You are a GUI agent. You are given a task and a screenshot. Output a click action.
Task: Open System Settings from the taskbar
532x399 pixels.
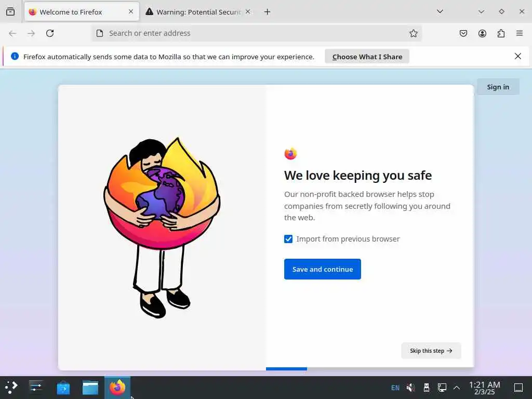coord(36,387)
